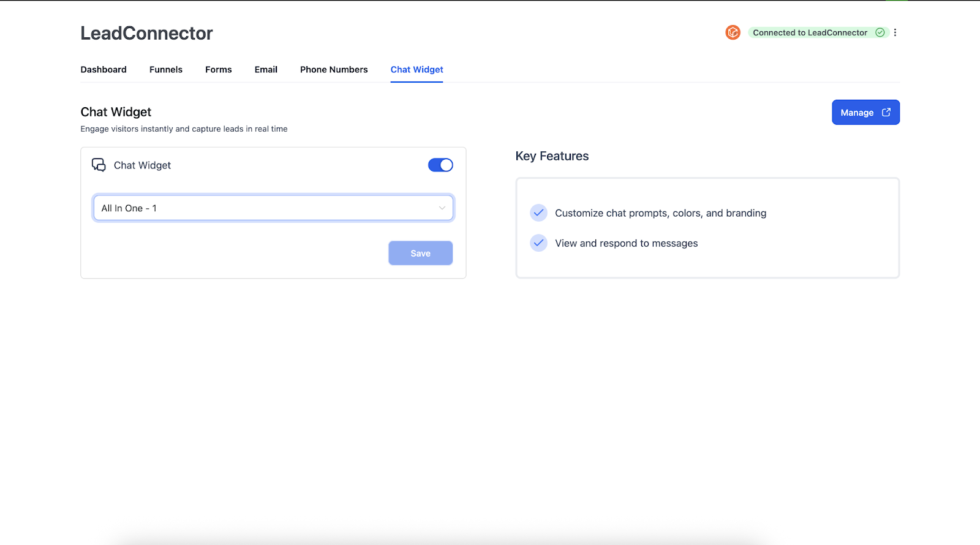
Task: Click the LeadConnector page title
Action: 146,33
